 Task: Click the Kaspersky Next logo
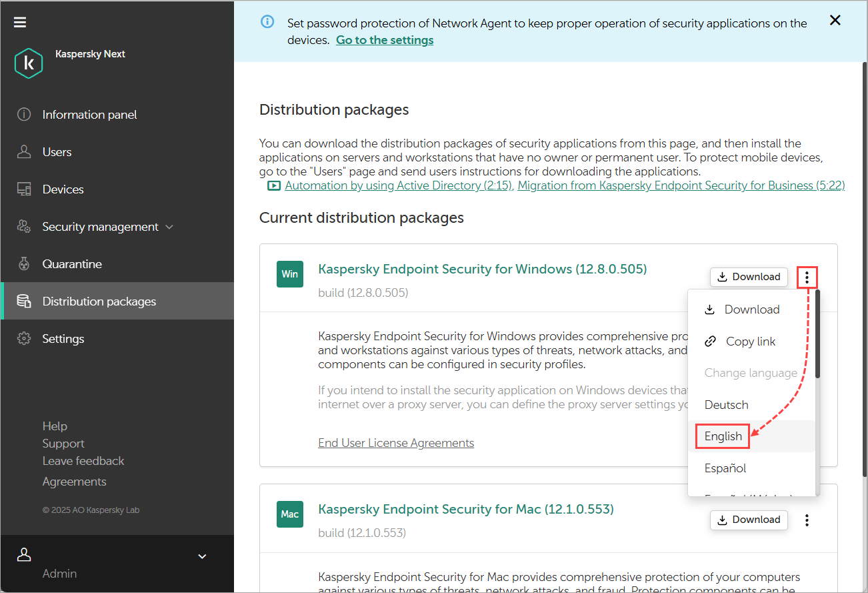click(x=29, y=62)
